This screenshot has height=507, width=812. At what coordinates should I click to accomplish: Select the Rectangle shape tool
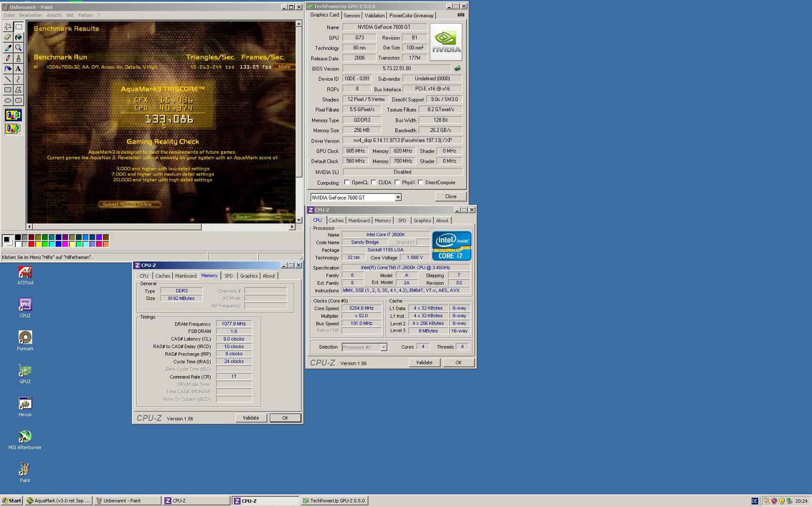coord(8,90)
